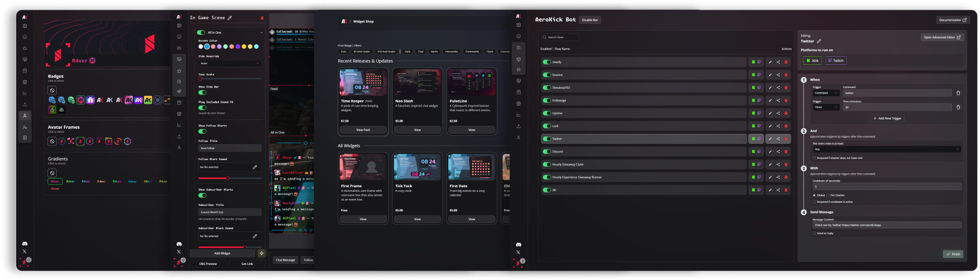
Task: Open Discord link in Widget Shop sidebar
Action: pos(518,245)
